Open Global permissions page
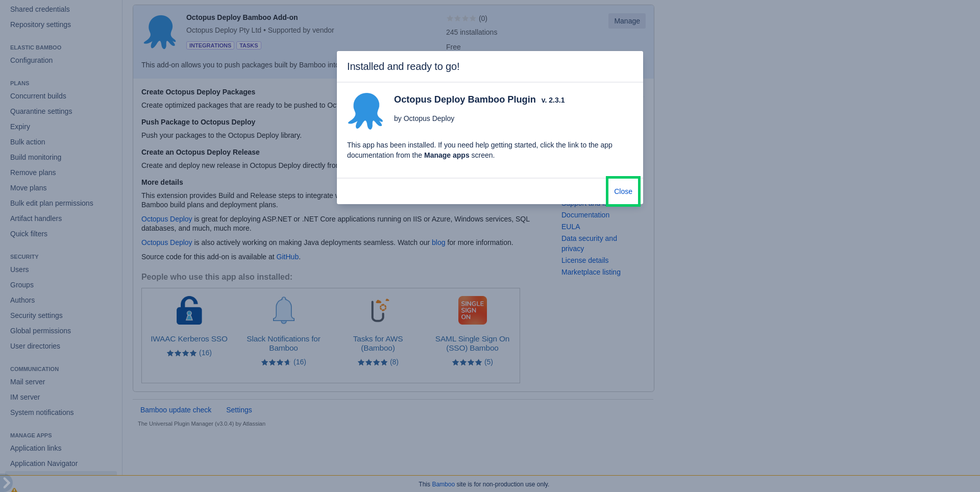This screenshot has width=980, height=492. (40, 331)
